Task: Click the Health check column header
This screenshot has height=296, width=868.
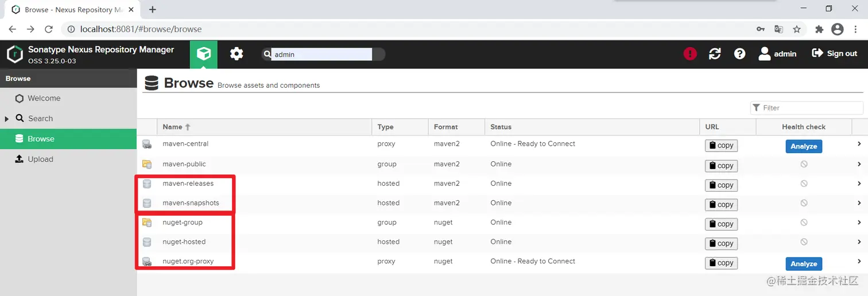Action: [804, 127]
